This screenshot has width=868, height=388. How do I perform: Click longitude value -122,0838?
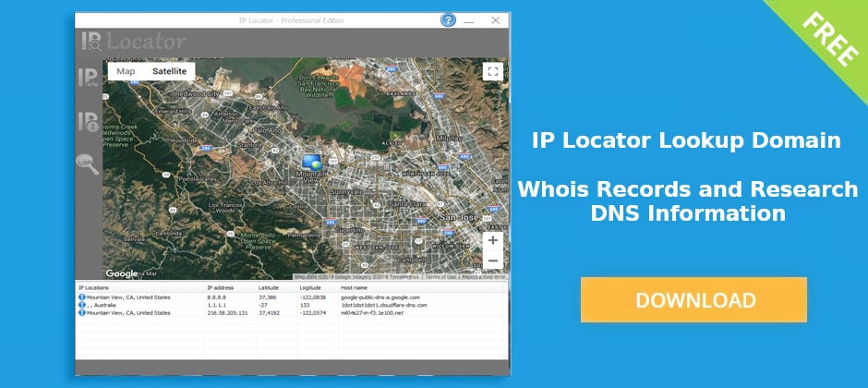313,297
